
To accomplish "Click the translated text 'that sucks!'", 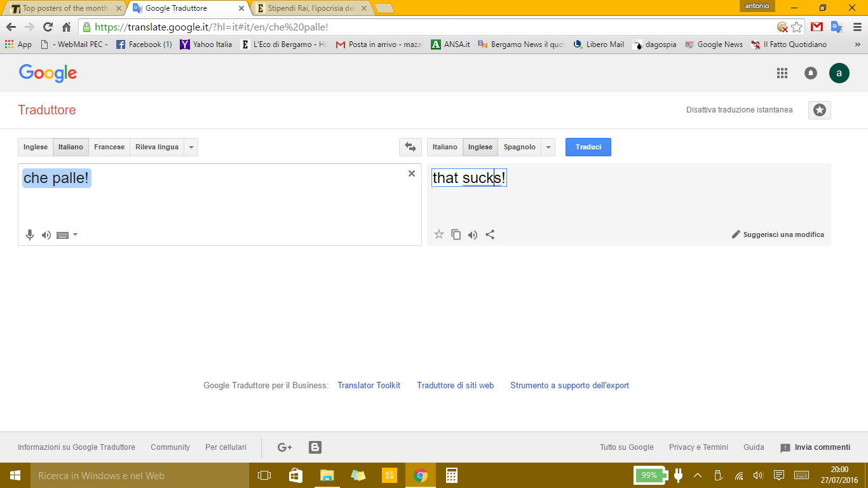I will (x=469, y=178).
